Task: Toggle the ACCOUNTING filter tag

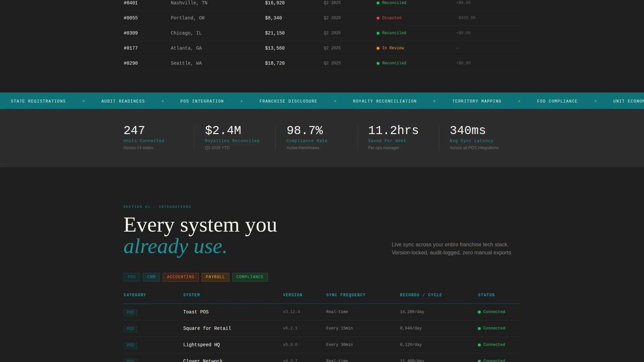Action: (x=180, y=277)
